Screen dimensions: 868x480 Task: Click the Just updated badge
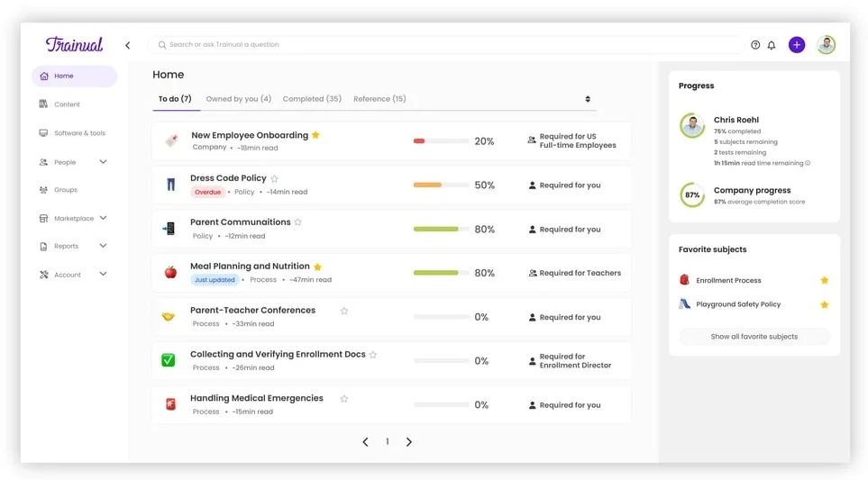point(215,280)
